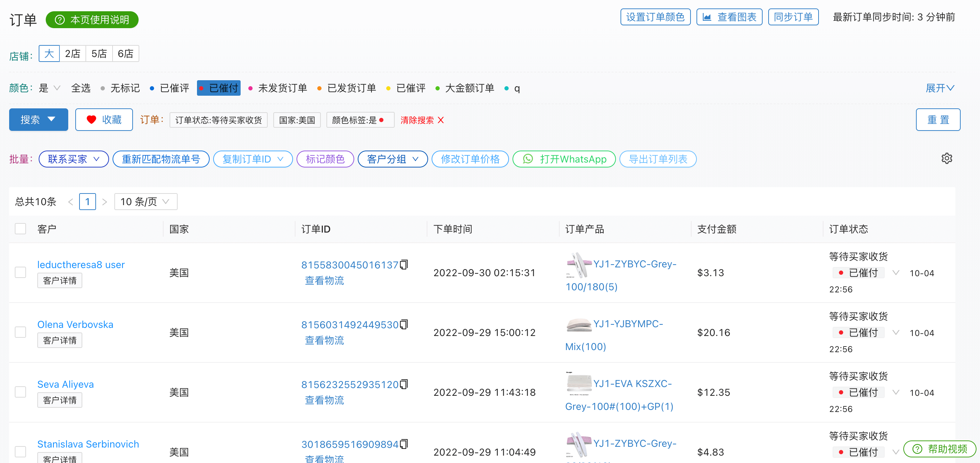This screenshot has width=980, height=463.
Task: Expand the 联系买家 batch dropdown
Action: [x=74, y=159]
